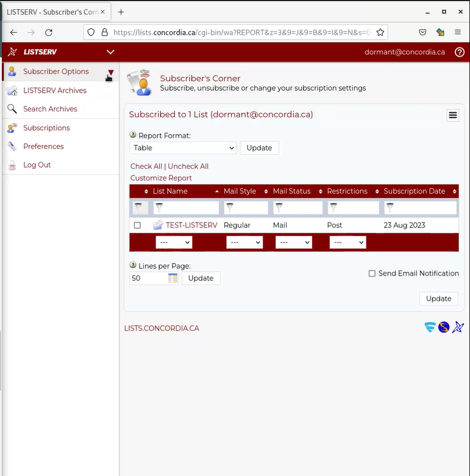
Task: Click the Subscriptions sidebar icon
Action: 12,128
